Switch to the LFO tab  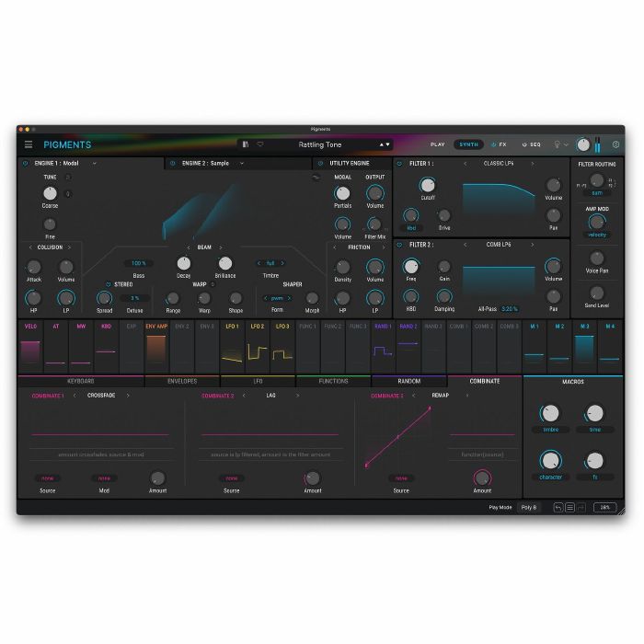click(258, 381)
